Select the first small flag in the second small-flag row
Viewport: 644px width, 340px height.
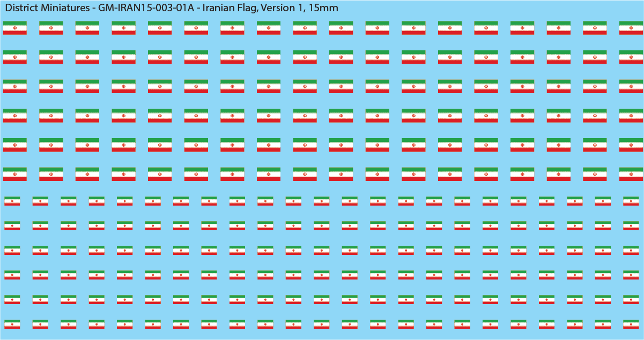pos(12,226)
